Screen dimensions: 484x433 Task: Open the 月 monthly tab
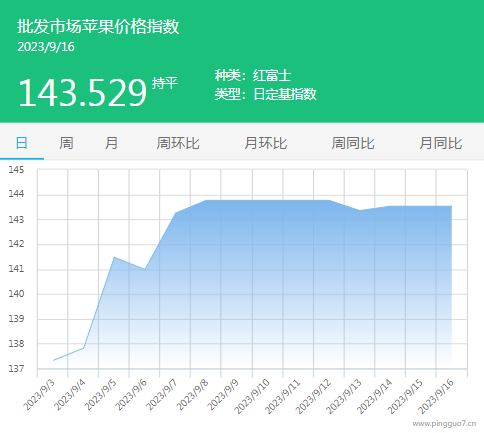point(111,143)
